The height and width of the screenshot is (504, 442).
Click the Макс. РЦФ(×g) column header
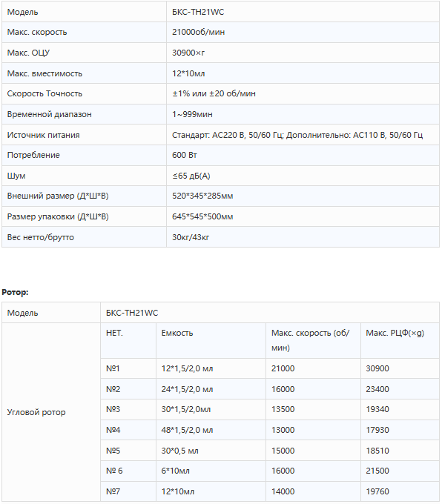(x=395, y=333)
